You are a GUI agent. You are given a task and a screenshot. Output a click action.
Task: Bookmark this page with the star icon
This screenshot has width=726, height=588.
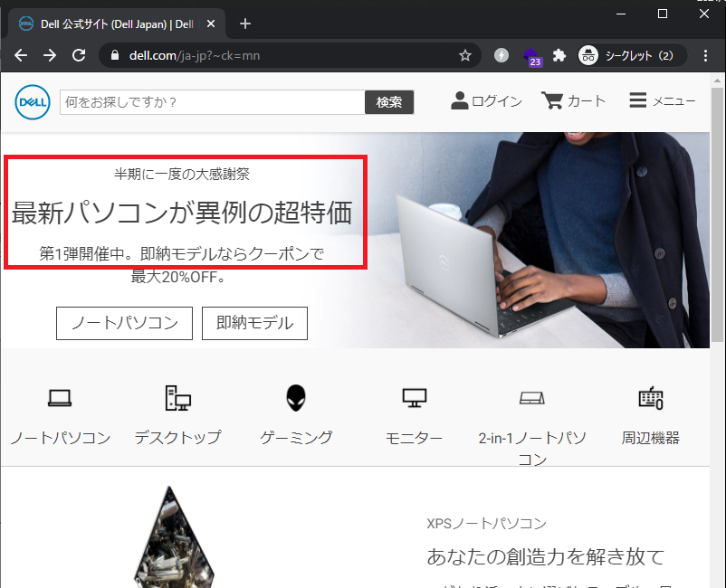[465, 55]
